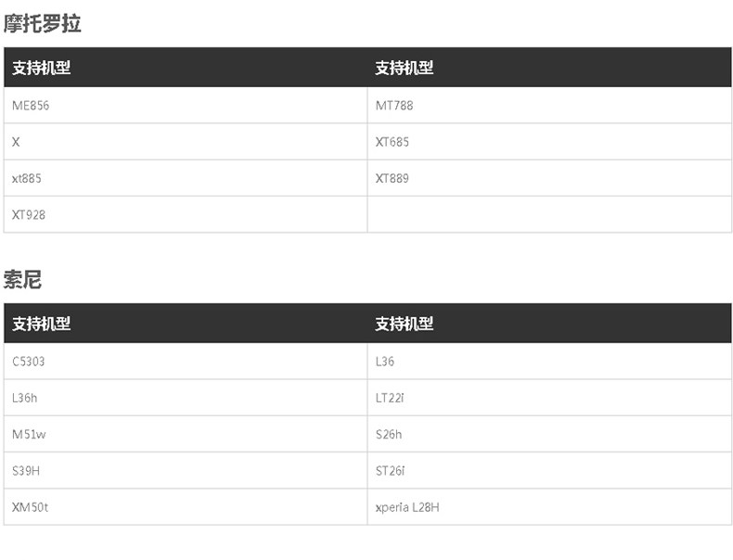Select the Motorola X model cell
The height and width of the screenshot is (560, 733).
pos(16,142)
